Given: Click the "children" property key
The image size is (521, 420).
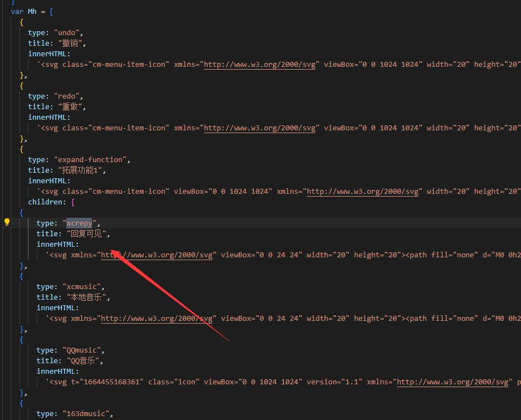Looking at the screenshot, I should 47,202.
